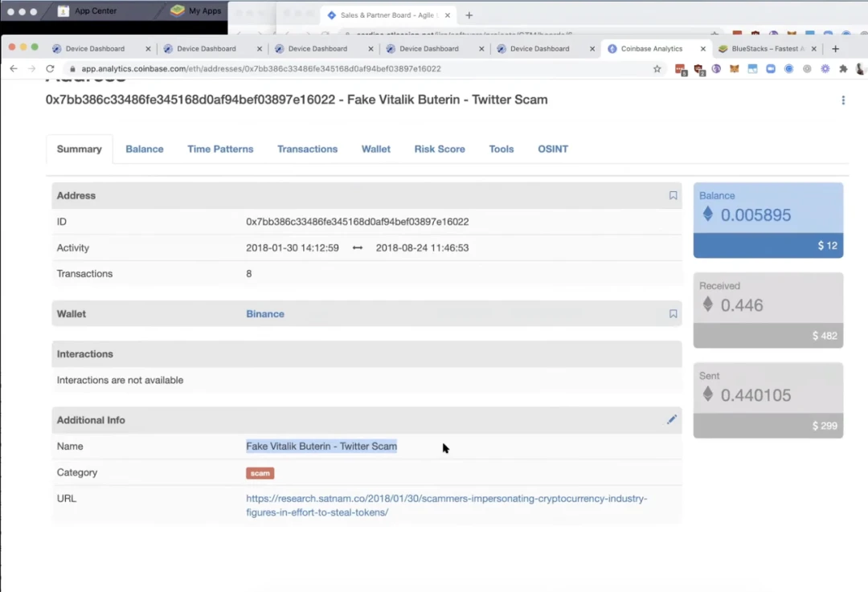Open the MetaMask fox extension
Image resolution: width=868 pixels, height=592 pixels.
click(735, 68)
